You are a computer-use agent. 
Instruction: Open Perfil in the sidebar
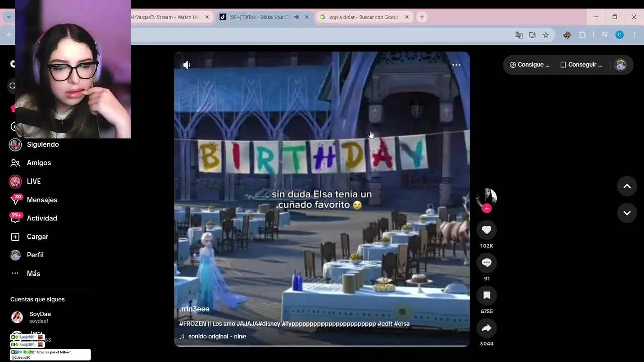pos(35,255)
